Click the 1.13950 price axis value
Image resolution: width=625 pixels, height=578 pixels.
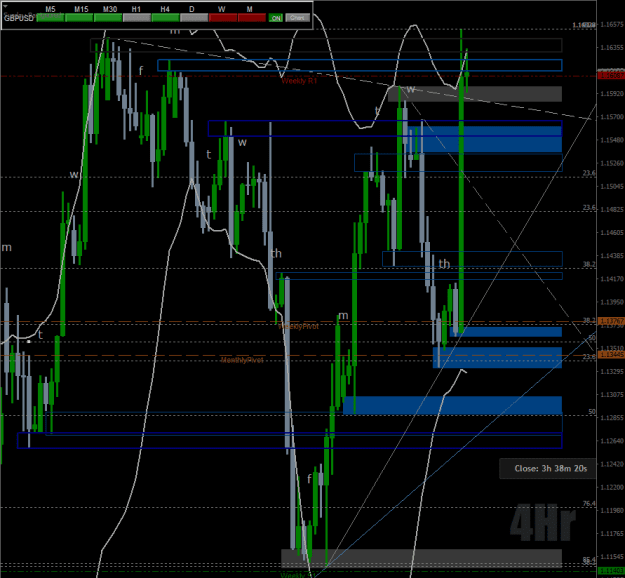[612, 302]
